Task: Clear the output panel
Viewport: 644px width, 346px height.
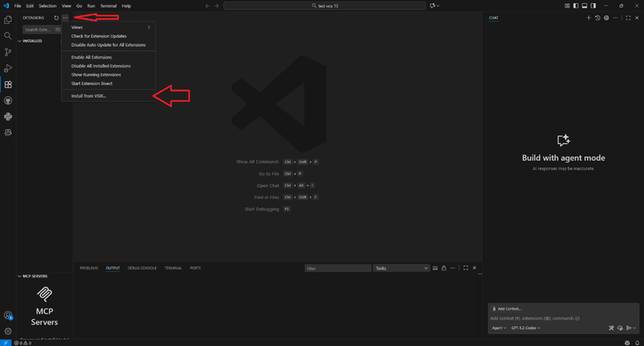Action: tap(435, 268)
